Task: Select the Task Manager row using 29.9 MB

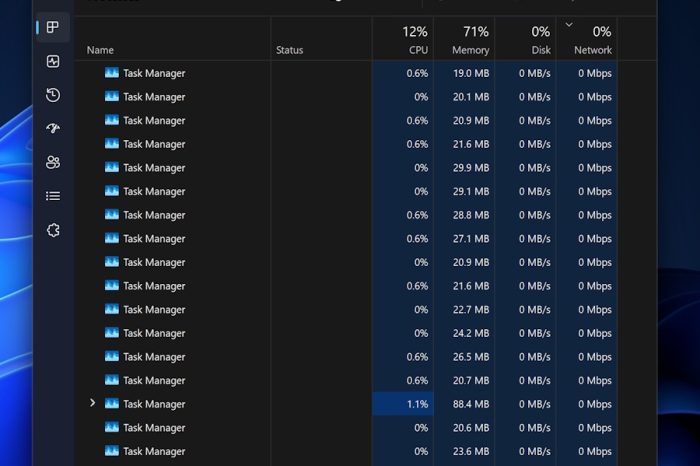Action: point(154,168)
